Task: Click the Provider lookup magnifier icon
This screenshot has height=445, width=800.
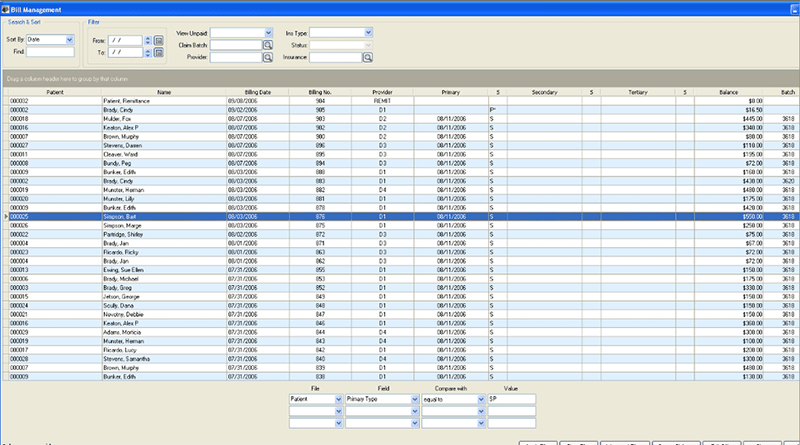Action: 268,58
